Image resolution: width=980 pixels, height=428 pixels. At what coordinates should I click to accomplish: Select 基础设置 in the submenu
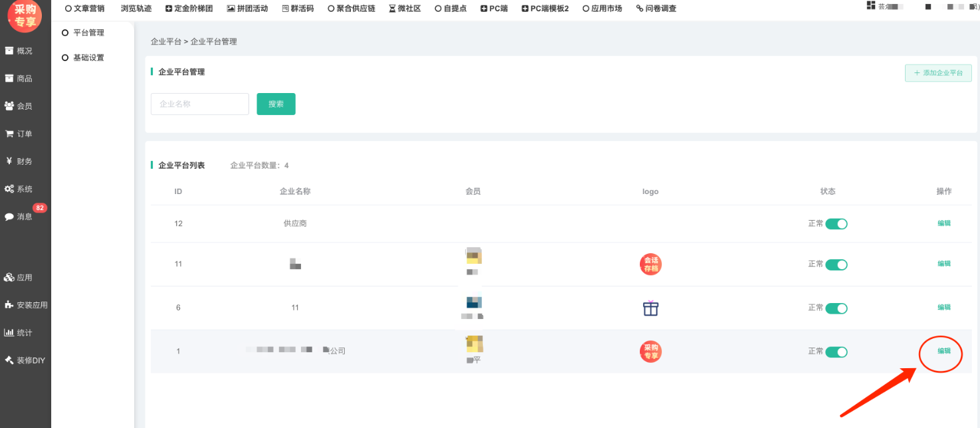[88, 58]
